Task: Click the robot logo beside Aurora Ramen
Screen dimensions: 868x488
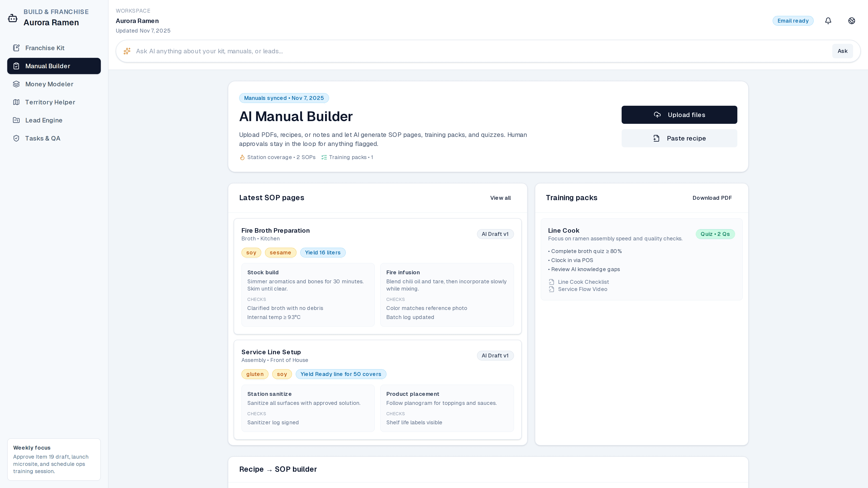Action: click(13, 18)
